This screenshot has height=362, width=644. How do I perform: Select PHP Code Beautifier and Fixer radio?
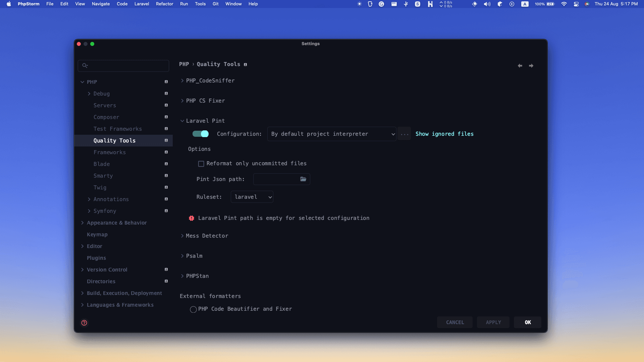click(193, 309)
